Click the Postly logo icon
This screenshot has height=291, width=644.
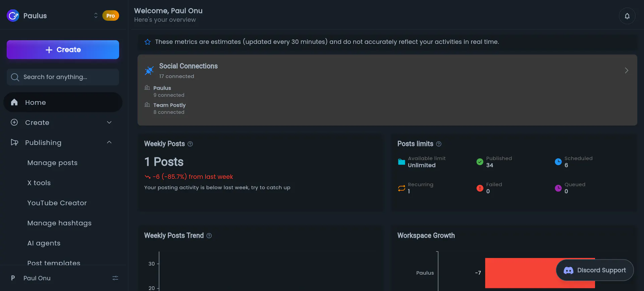tap(13, 15)
